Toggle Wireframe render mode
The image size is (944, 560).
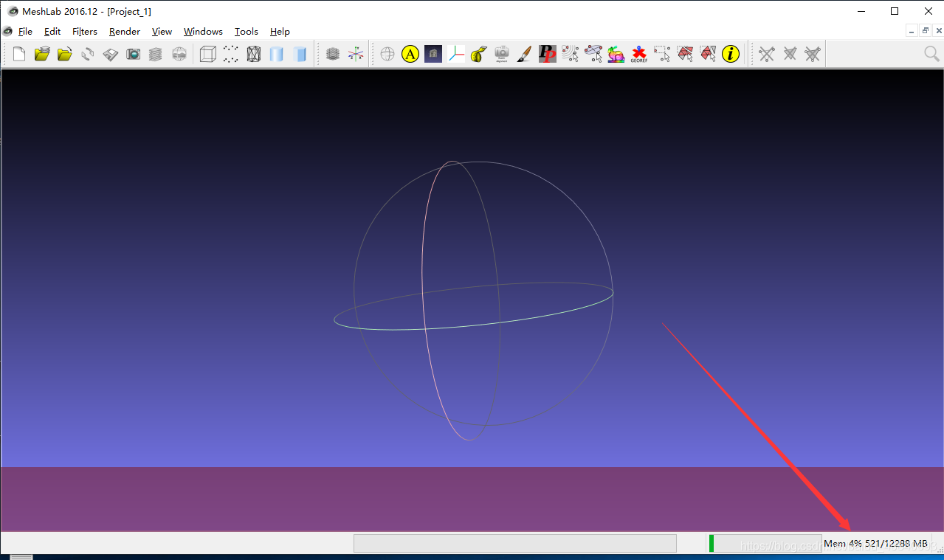click(x=254, y=54)
